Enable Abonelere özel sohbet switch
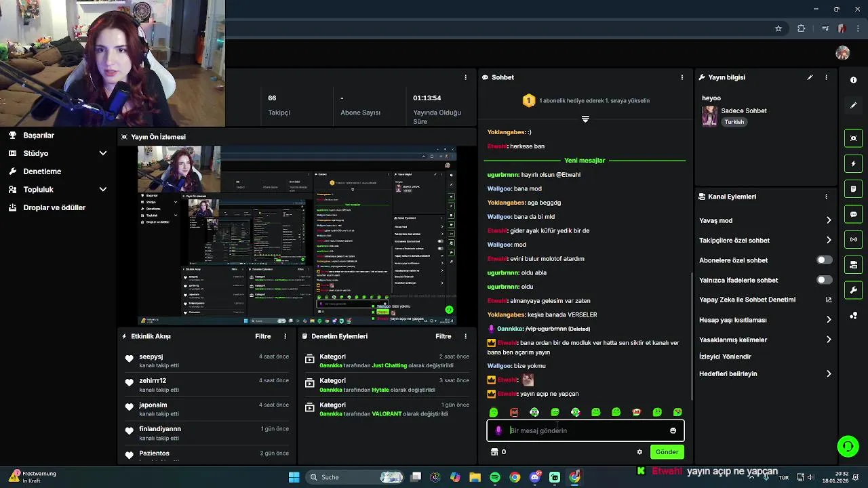 pyautogui.click(x=824, y=260)
